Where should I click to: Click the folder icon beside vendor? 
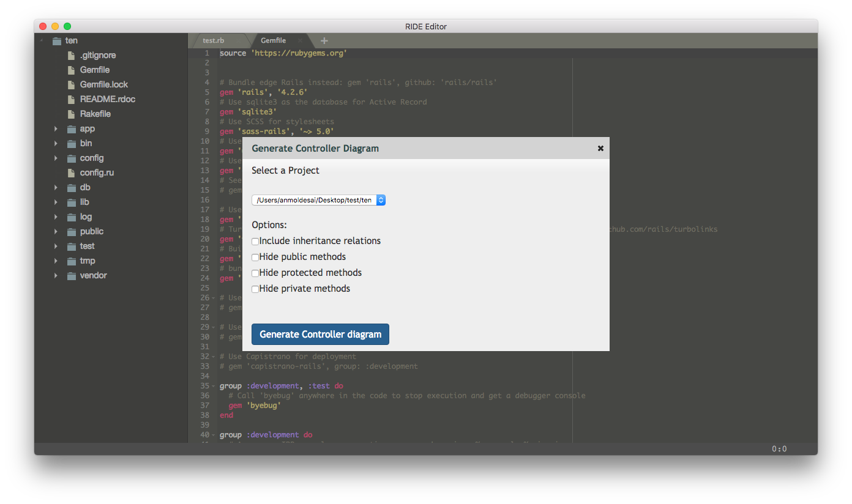pos(71,276)
